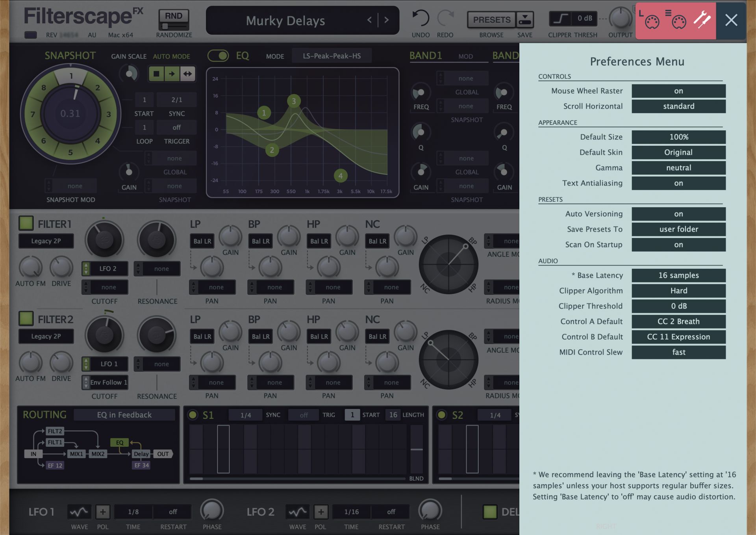Toggle Mouse Wheel Raster on setting

[678, 91]
